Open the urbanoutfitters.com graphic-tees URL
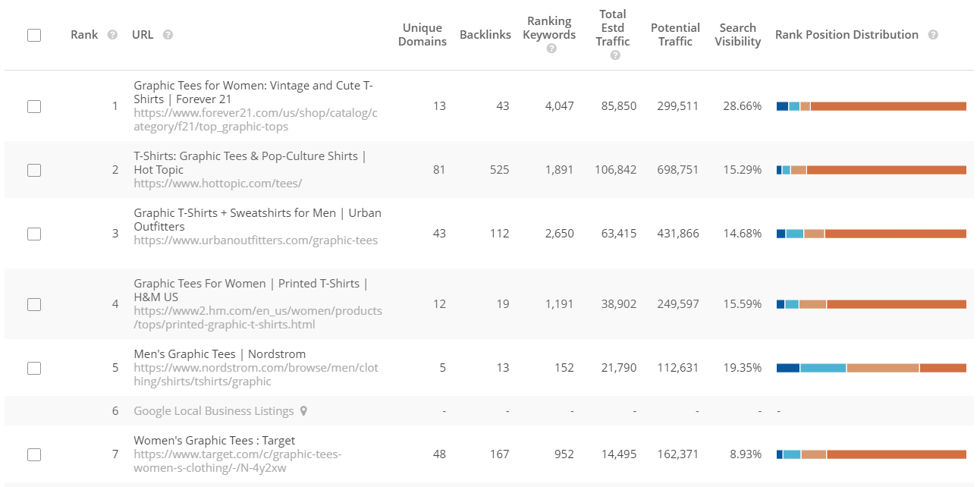The width and height of the screenshot is (980, 487). pyautogui.click(x=256, y=240)
